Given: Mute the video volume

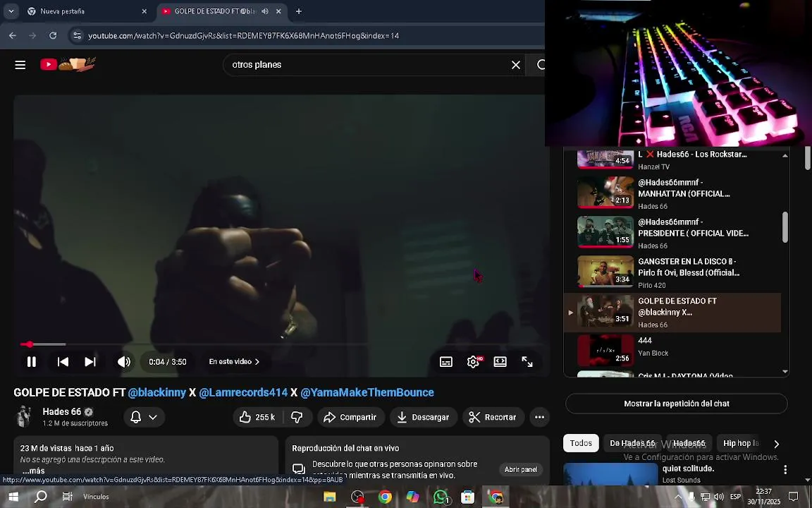Looking at the screenshot, I should 124,362.
